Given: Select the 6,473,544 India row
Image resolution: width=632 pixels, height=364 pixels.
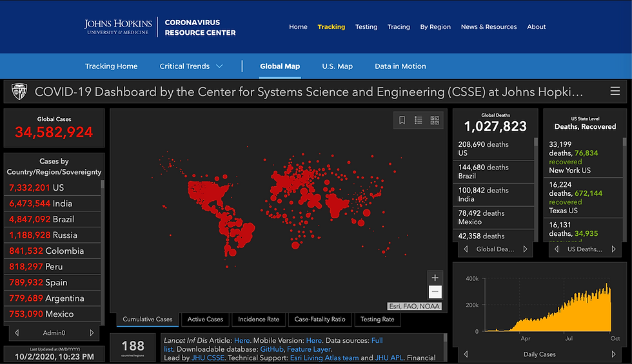Looking at the screenshot, I should click(52, 204).
